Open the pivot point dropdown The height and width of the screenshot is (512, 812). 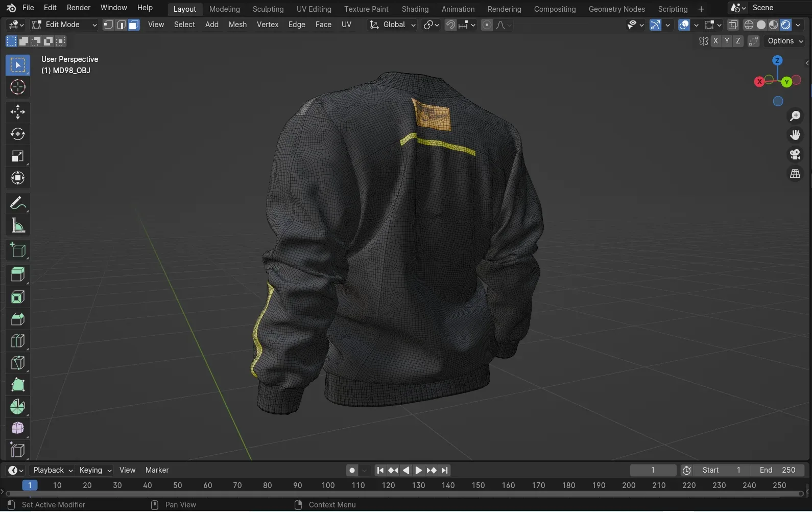pos(432,25)
